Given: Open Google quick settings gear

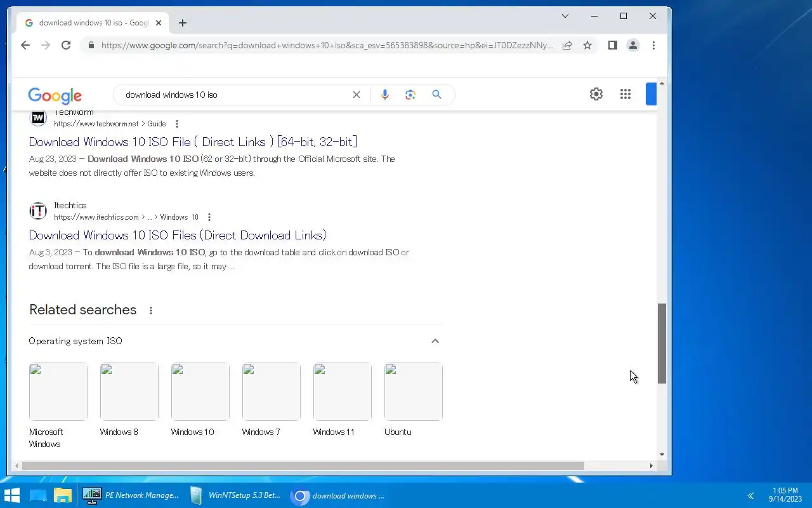Looking at the screenshot, I should 596,94.
